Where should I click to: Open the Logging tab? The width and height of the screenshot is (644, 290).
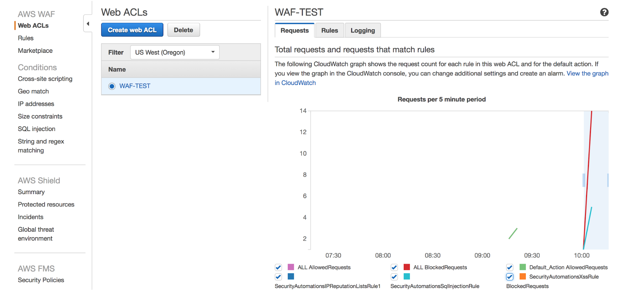pos(363,30)
